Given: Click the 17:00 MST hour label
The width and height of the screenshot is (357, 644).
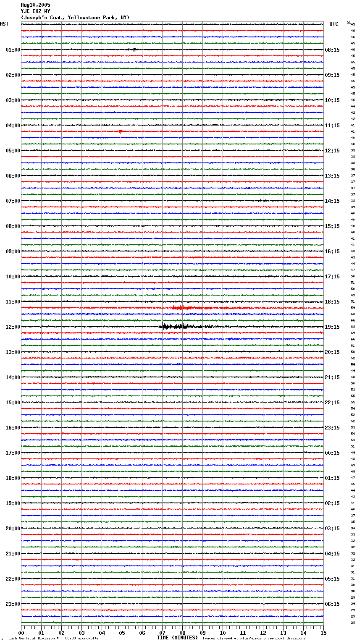Looking at the screenshot, I should (x=13, y=453).
